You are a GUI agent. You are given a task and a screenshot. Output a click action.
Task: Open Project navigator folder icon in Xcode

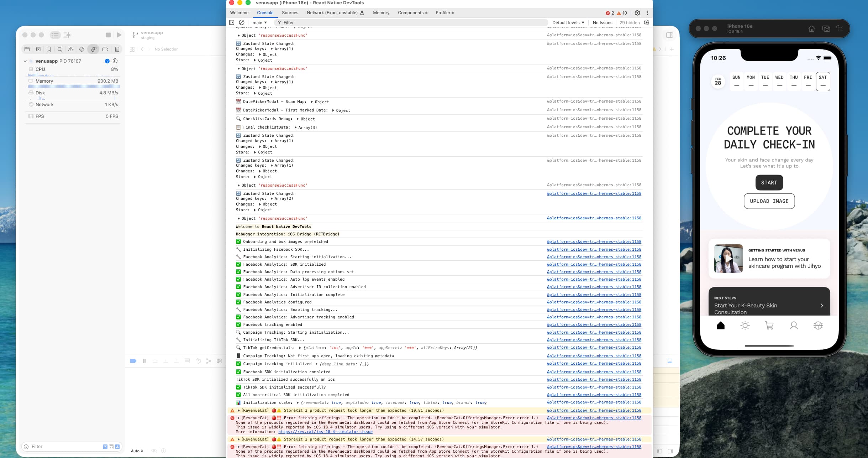(27, 49)
